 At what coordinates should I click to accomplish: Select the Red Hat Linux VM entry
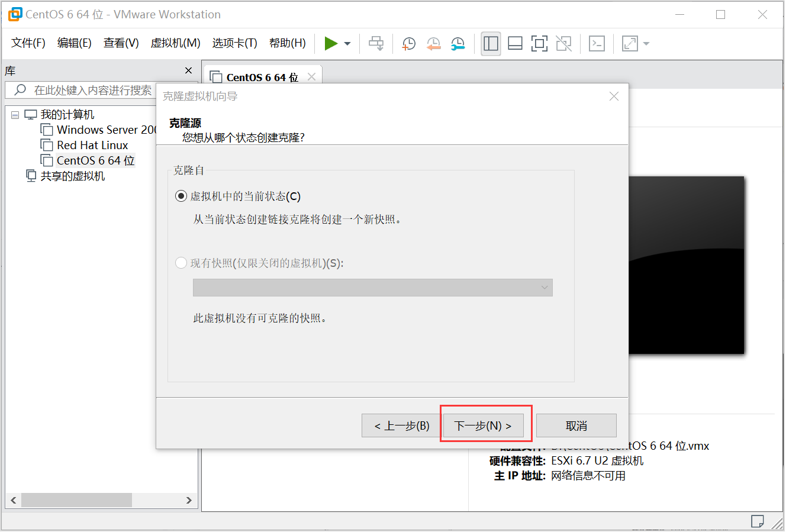click(92, 145)
